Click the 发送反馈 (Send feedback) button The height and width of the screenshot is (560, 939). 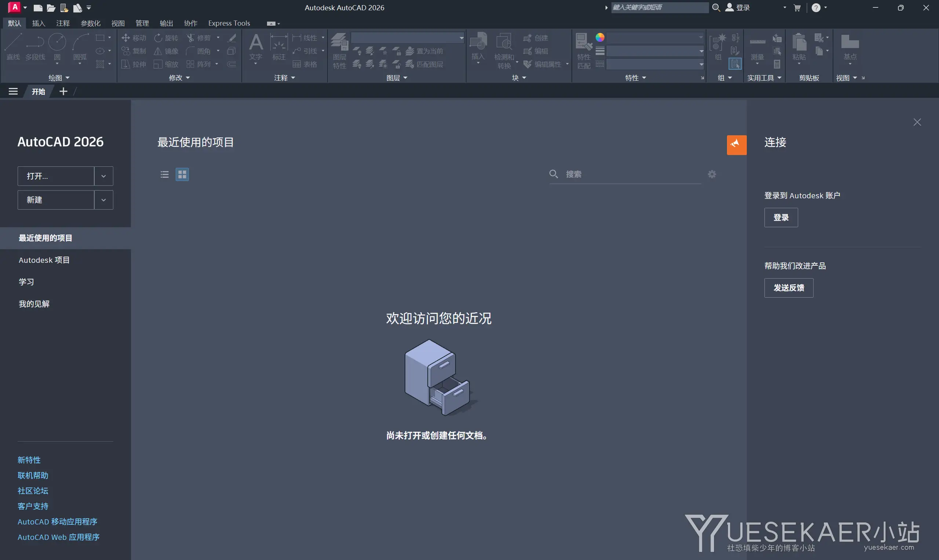pos(789,288)
